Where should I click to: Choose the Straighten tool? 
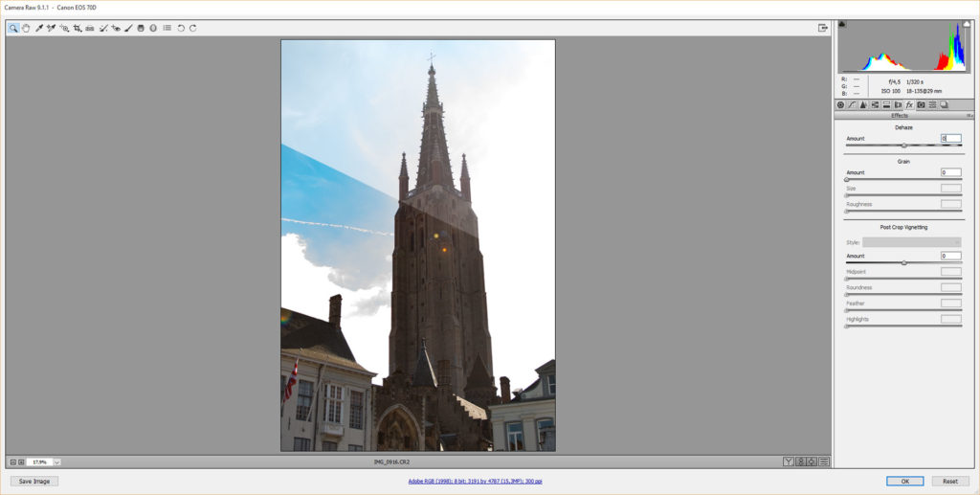(x=90, y=28)
